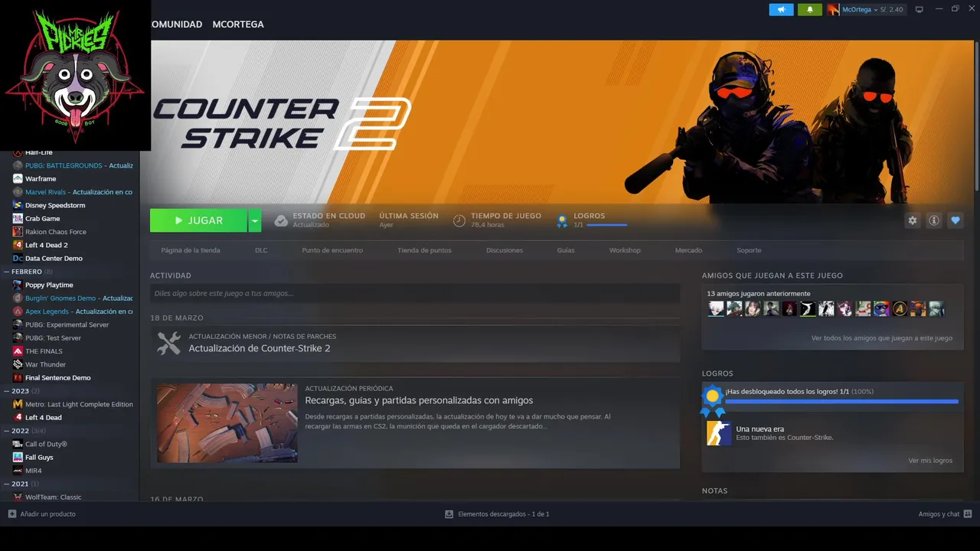
Task: Select Rakion Chaos Force entry
Action: (56, 232)
